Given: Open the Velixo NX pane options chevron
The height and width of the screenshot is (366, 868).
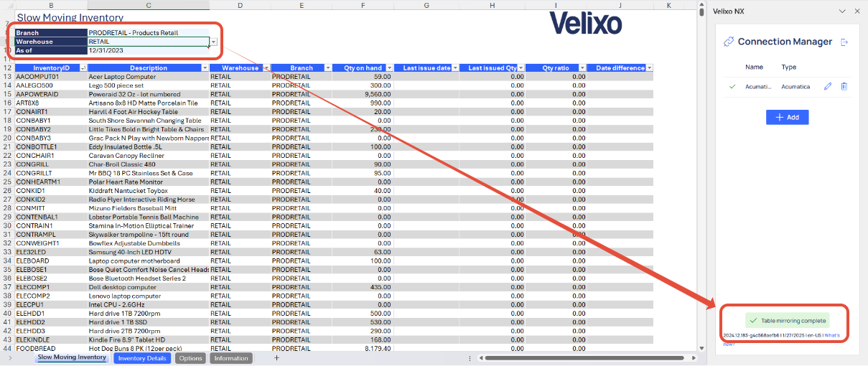Looking at the screenshot, I should coord(842,11).
